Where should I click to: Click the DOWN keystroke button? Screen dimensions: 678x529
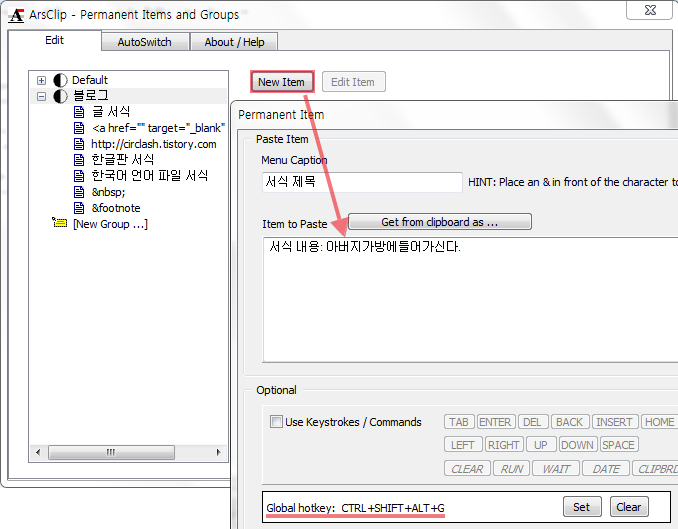[x=578, y=445]
